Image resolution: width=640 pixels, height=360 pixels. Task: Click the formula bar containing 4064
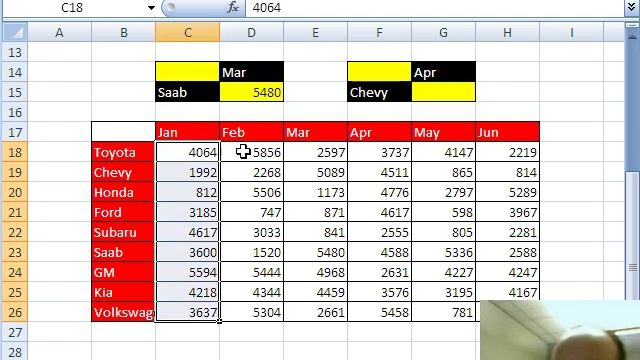pyautogui.click(x=435, y=8)
